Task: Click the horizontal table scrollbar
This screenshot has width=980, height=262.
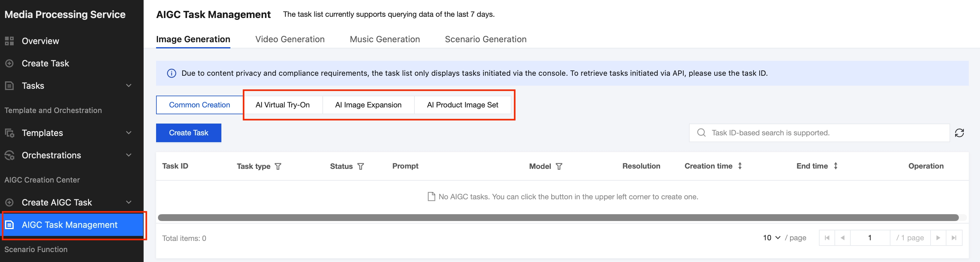Action: pyautogui.click(x=558, y=218)
